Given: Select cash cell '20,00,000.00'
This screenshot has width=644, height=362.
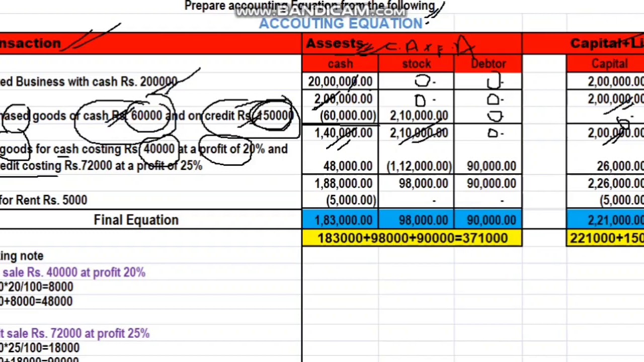Looking at the screenshot, I should [x=340, y=81].
